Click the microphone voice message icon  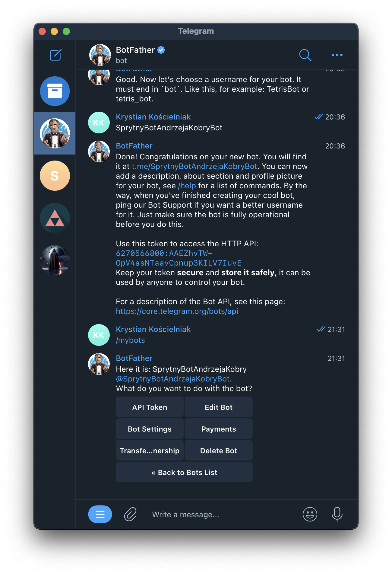337,514
